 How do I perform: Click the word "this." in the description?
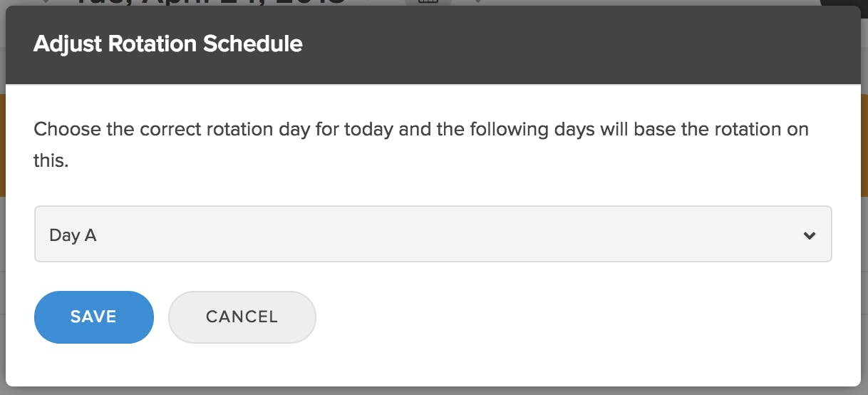pos(51,161)
